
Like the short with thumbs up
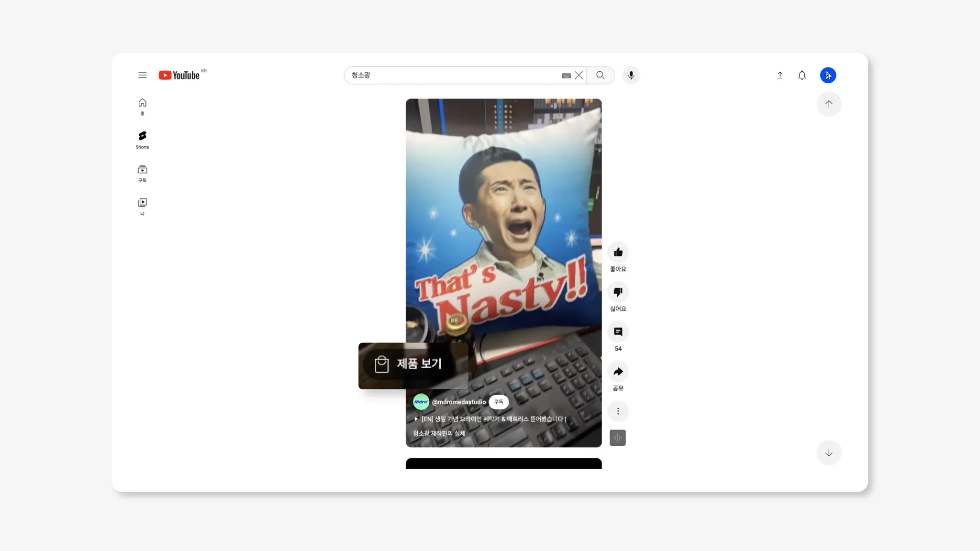pyautogui.click(x=618, y=253)
